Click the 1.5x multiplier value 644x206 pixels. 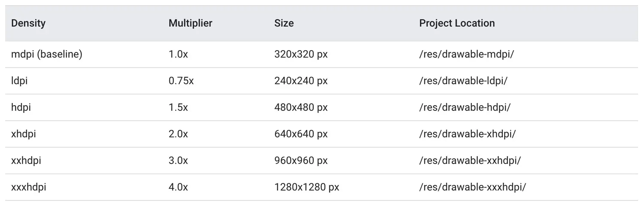click(x=178, y=107)
